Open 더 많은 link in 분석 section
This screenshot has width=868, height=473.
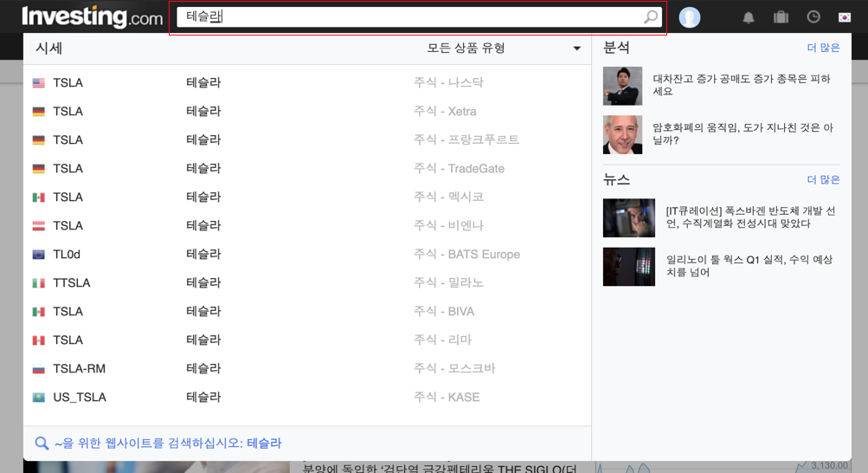tap(823, 49)
